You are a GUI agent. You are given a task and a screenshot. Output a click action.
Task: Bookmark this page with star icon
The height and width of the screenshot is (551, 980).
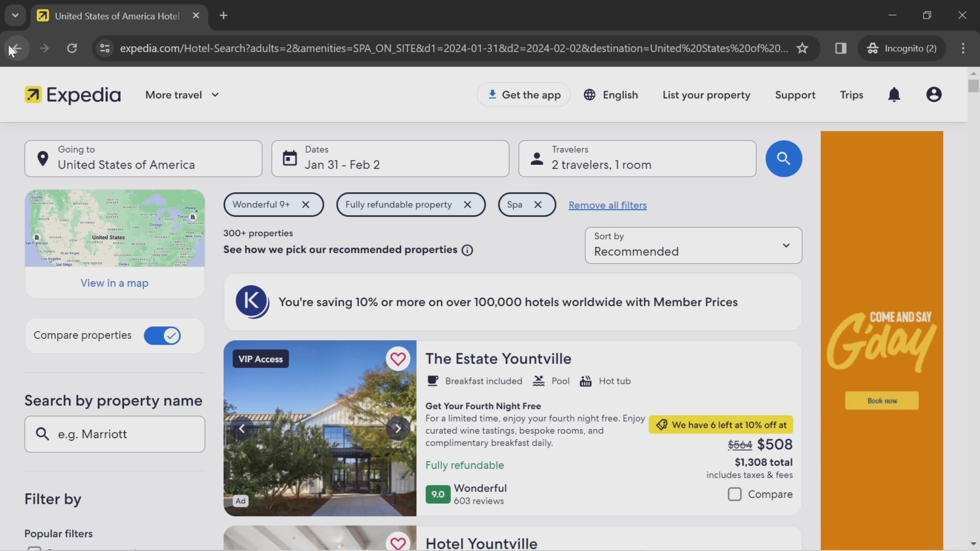pos(802,48)
